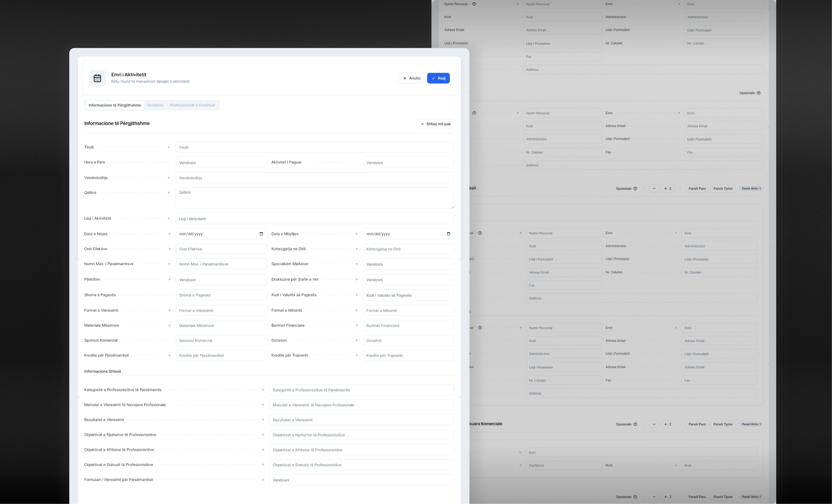This screenshot has height=504, width=832.
Task: Expand the Specializim Mjekesor dropdown
Action: coord(408,264)
